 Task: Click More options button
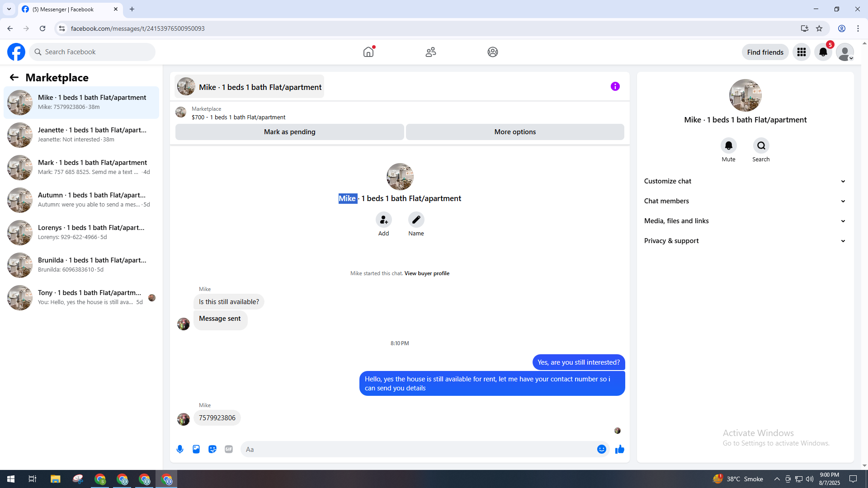tap(515, 132)
